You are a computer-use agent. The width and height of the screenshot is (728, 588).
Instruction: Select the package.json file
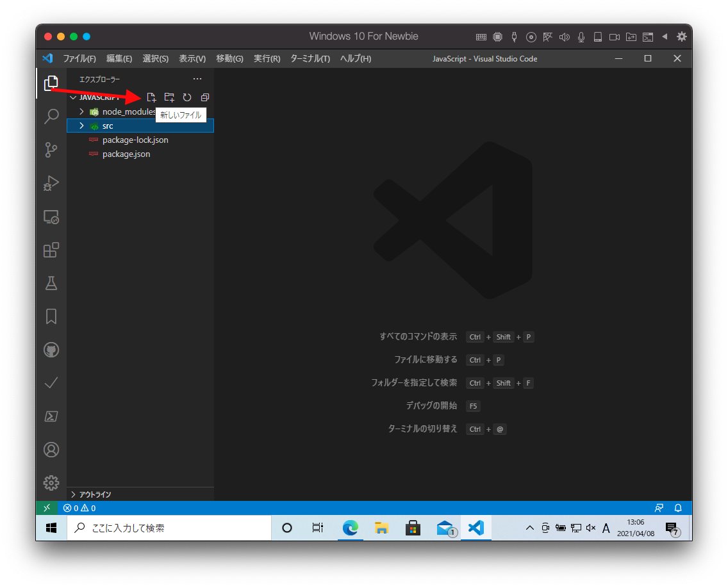[x=140, y=154]
